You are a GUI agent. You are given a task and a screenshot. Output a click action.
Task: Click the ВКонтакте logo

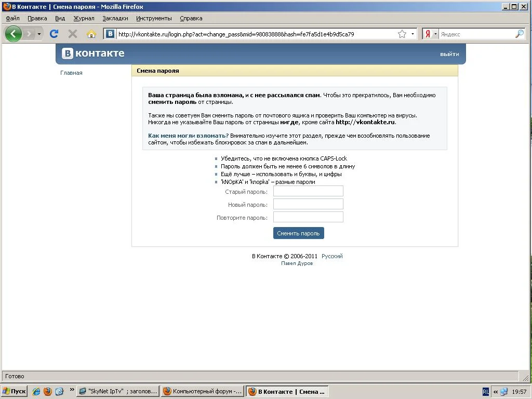tap(93, 54)
